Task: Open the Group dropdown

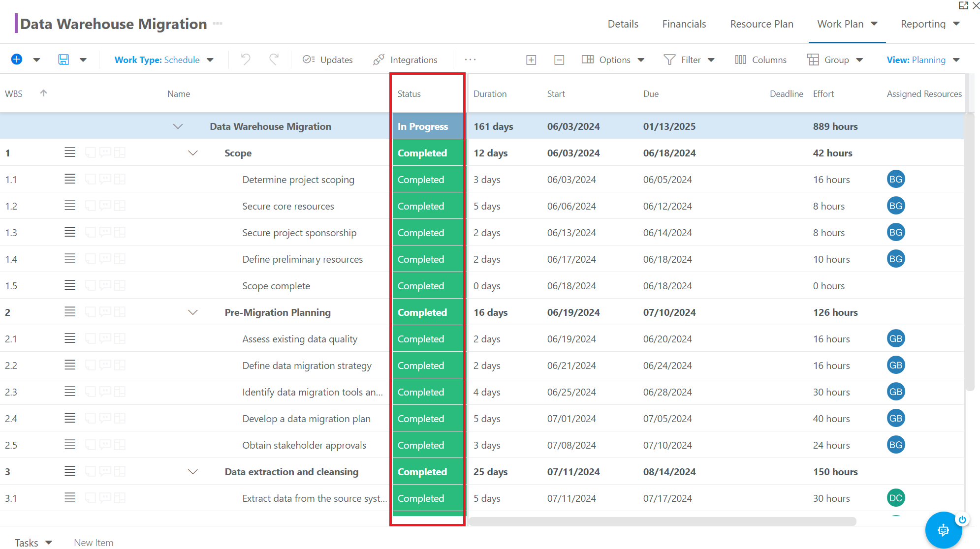Action: tap(835, 60)
